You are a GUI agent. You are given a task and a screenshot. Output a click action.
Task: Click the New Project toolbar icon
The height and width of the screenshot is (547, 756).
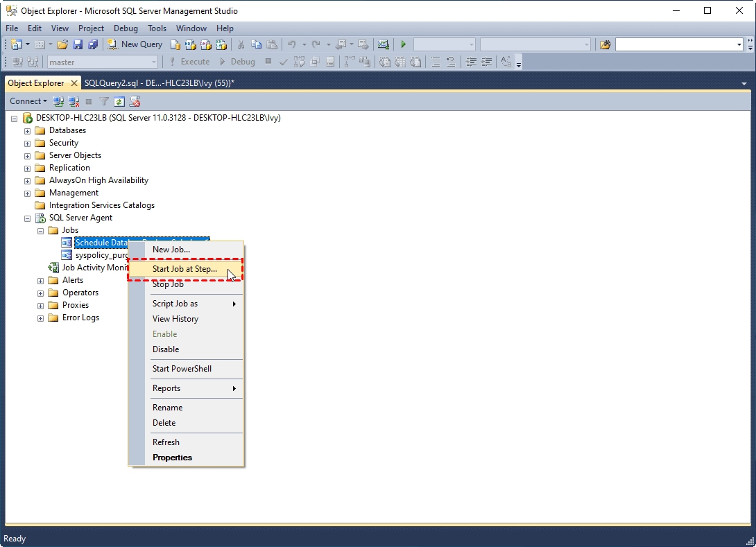point(17,44)
